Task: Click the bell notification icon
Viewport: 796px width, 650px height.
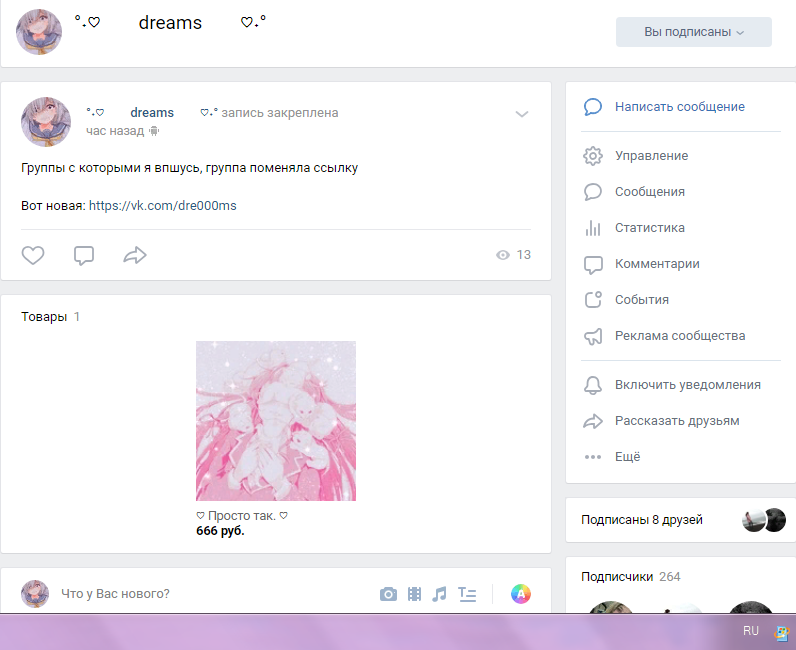Action: (x=592, y=385)
